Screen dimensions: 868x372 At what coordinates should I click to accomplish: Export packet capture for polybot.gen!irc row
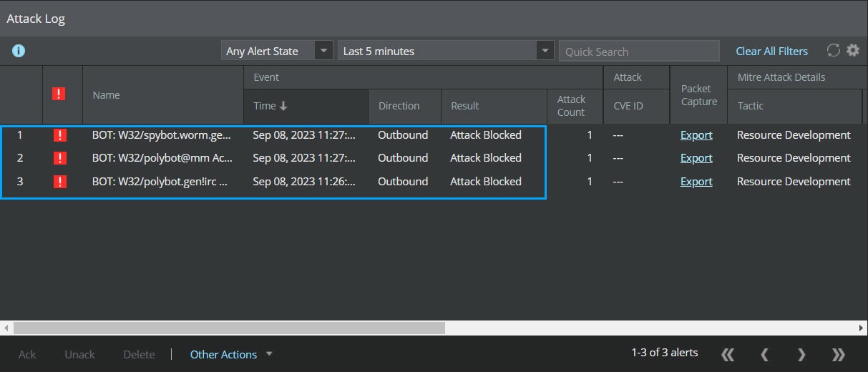[696, 182]
